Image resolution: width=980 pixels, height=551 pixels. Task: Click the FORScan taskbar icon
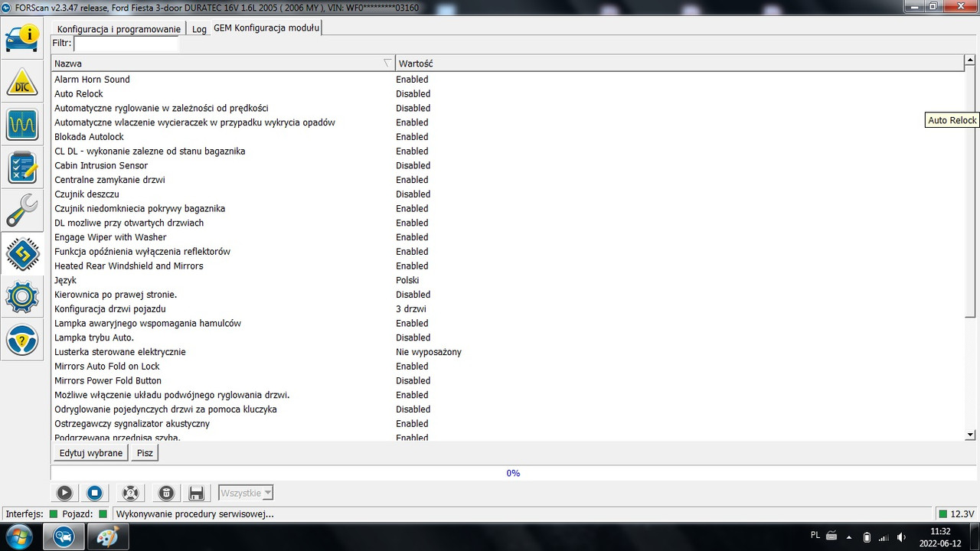click(x=64, y=537)
